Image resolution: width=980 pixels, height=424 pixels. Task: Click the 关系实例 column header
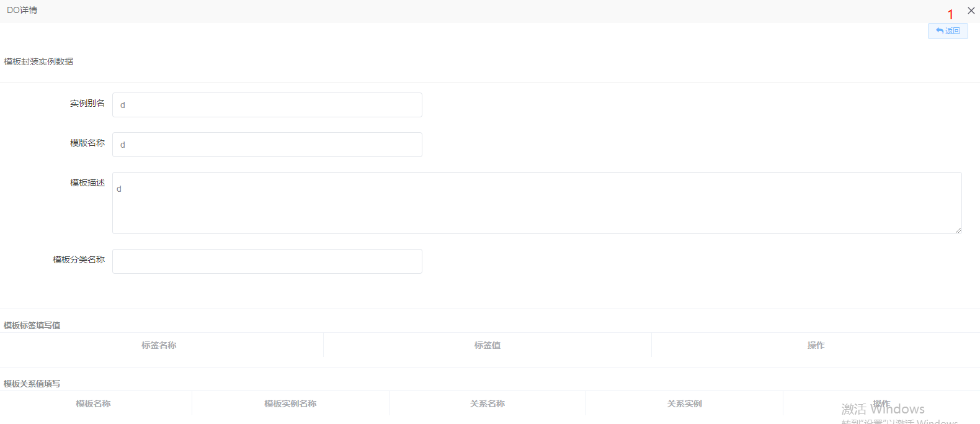click(x=684, y=404)
